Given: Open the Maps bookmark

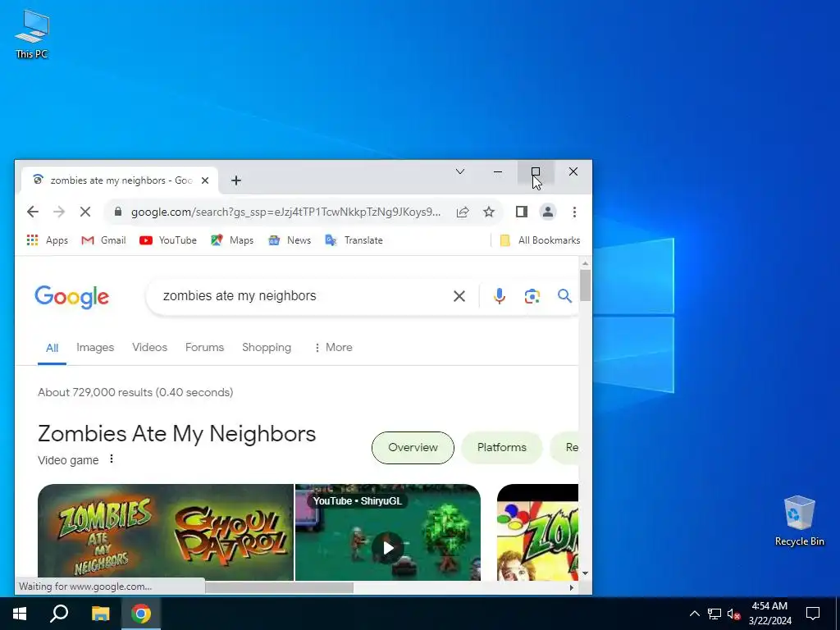Looking at the screenshot, I should [232, 240].
